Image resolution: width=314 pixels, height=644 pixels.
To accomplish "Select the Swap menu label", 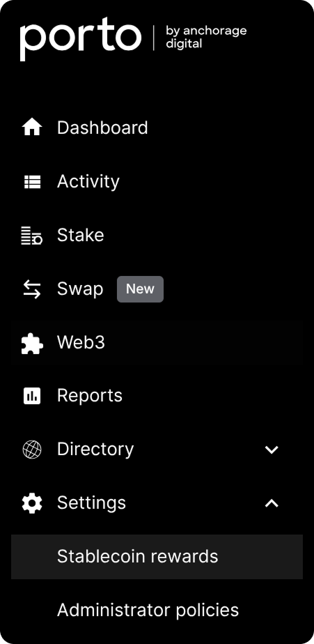I will (80, 289).
